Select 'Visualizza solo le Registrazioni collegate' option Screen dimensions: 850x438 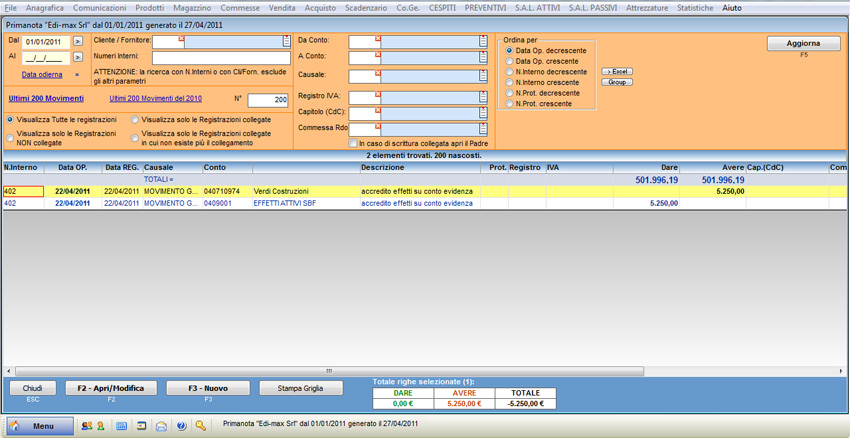136,119
